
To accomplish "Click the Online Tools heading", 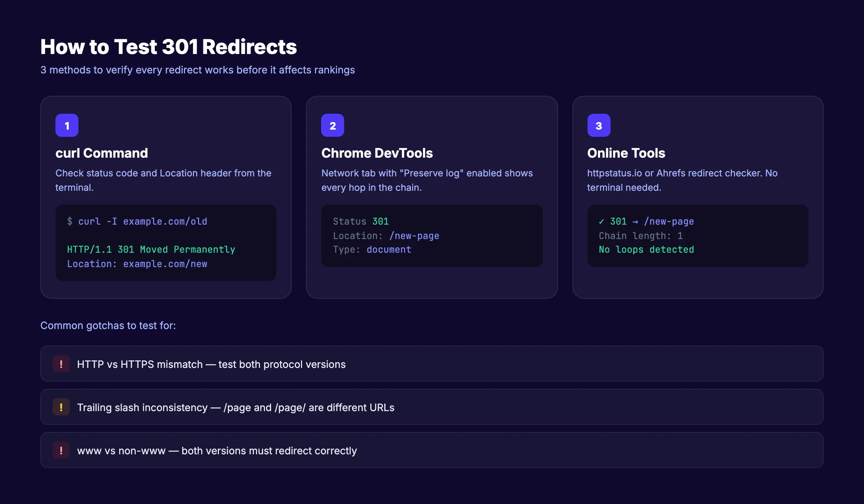I will [x=626, y=153].
